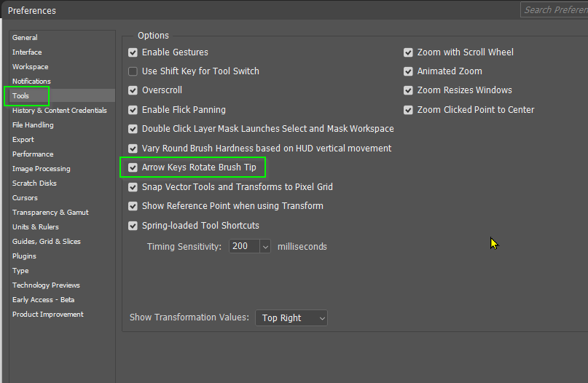Select Technology Previews category

click(46, 285)
